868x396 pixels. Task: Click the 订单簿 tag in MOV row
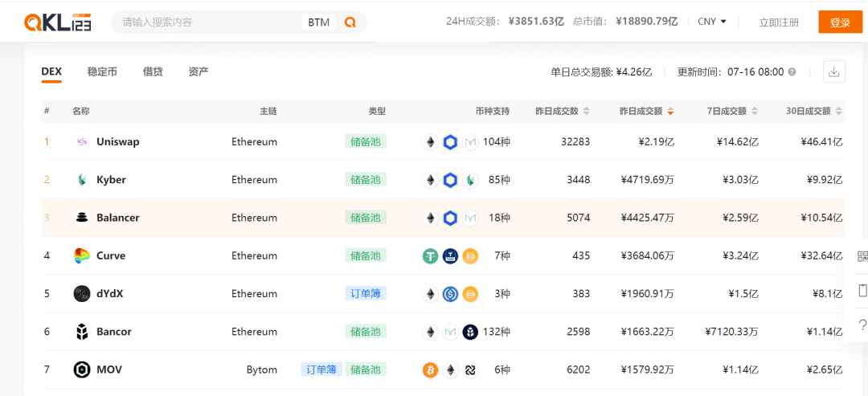pos(321,369)
